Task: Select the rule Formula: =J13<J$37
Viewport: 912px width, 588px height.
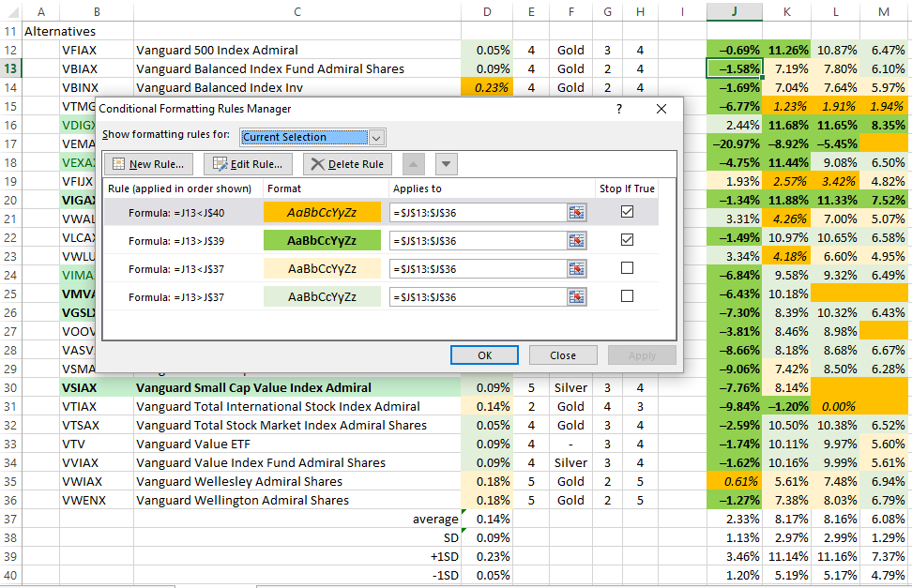Action: pyautogui.click(x=176, y=269)
